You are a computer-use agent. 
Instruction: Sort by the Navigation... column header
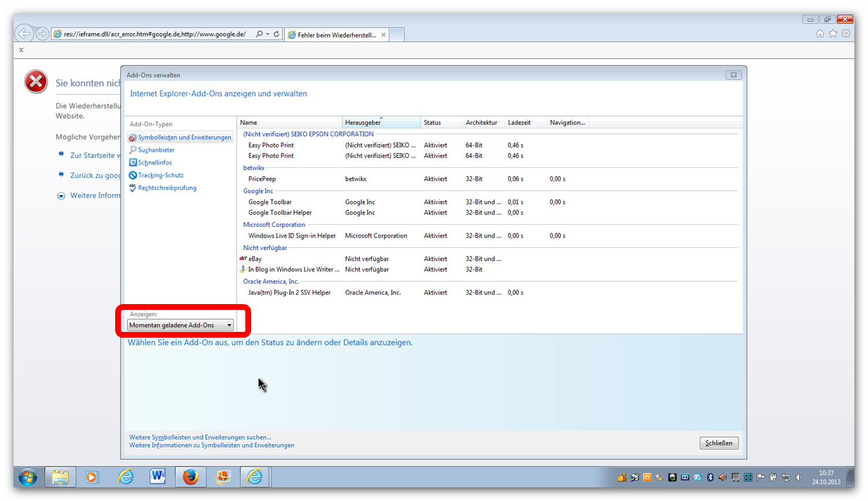[568, 123]
